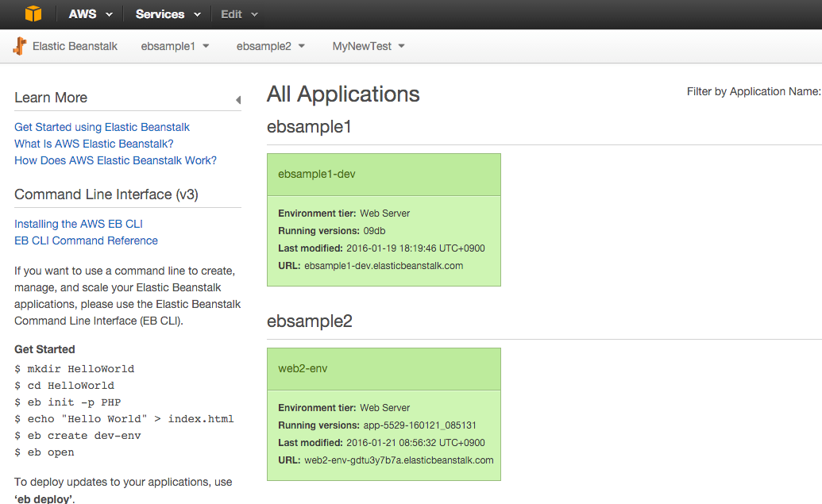Expand the ebsample2 application menu

click(x=270, y=46)
